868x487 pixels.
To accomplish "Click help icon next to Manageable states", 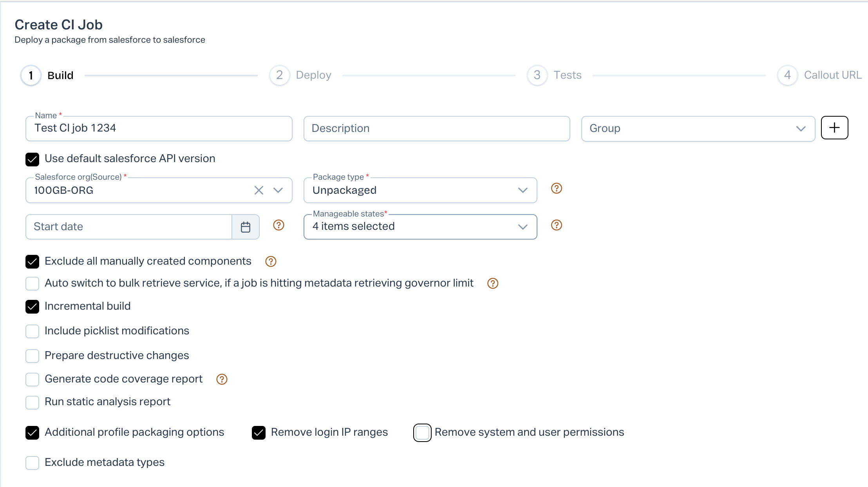I will tap(556, 225).
